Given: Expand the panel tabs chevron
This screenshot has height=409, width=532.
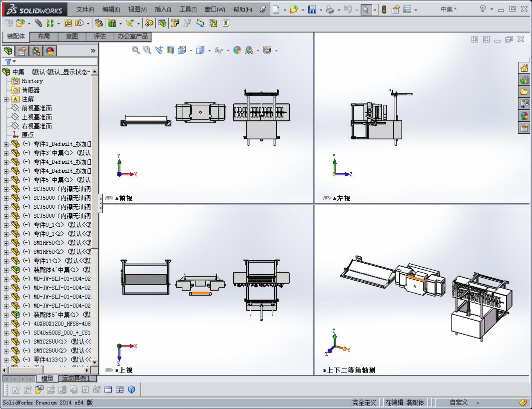Looking at the screenshot, I should (93, 51).
